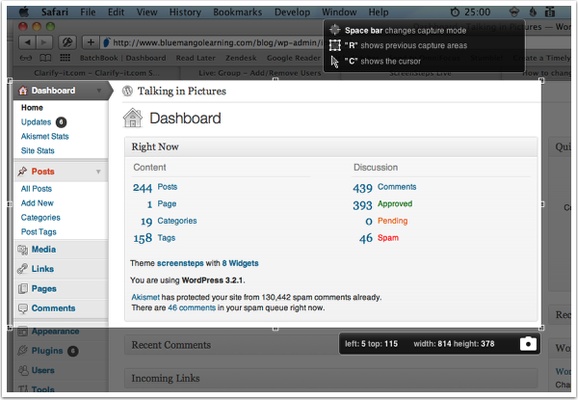Screen dimensions: 578x400
Task: Open All Posts
Action: point(36,189)
